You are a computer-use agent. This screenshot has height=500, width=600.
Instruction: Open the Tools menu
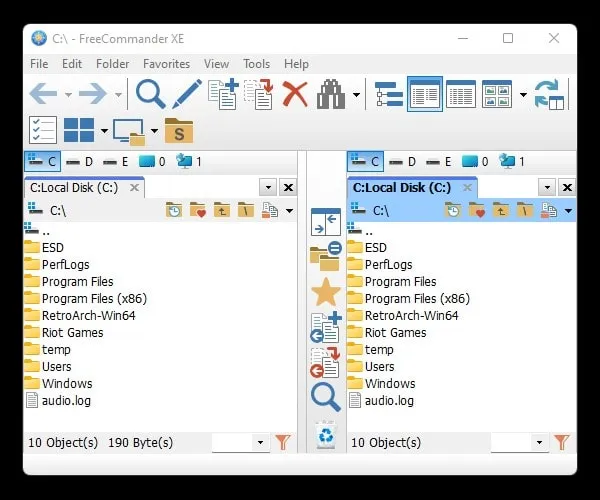[256, 64]
